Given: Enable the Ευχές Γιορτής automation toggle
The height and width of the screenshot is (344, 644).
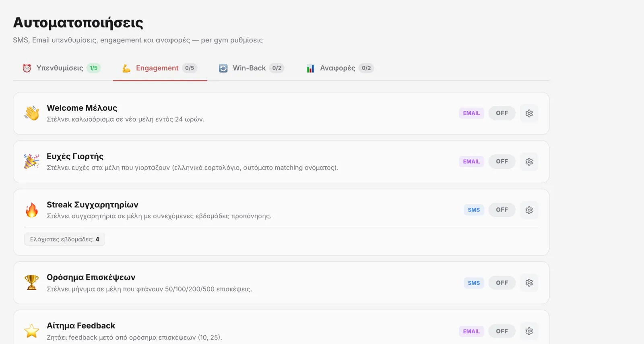Looking at the screenshot, I should point(502,162).
